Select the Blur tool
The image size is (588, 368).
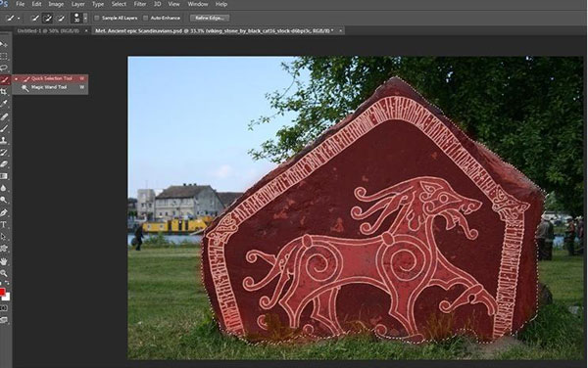click(4, 188)
